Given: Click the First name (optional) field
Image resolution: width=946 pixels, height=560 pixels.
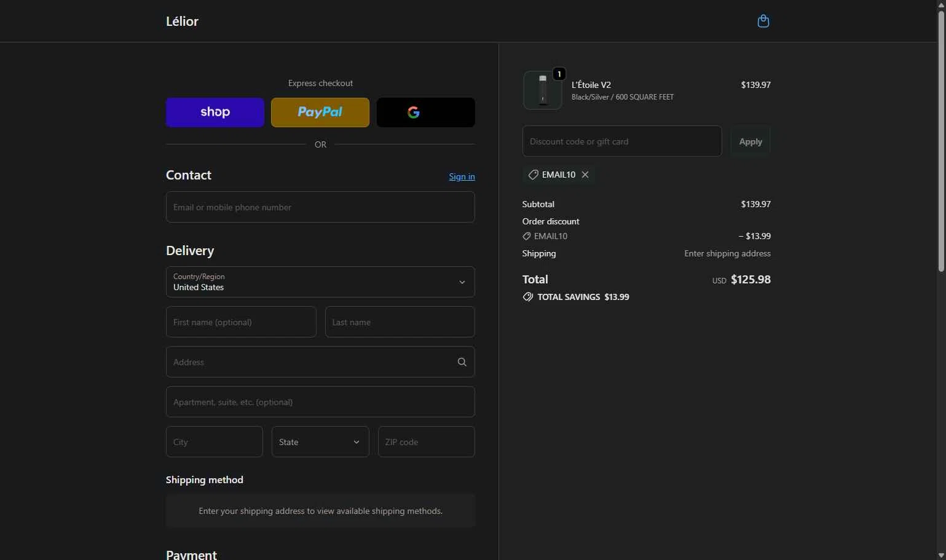Looking at the screenshot, I should coord(241,322).
